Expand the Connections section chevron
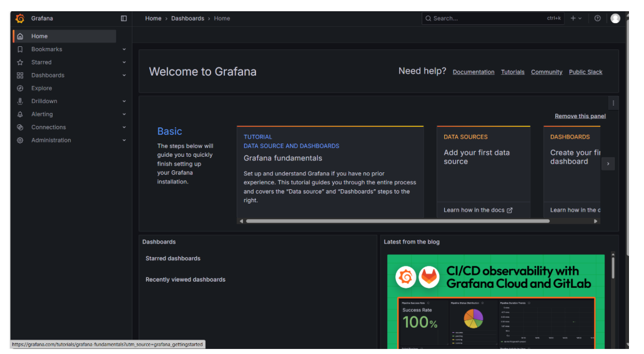 pyautogui.click(x=124, y=127)
